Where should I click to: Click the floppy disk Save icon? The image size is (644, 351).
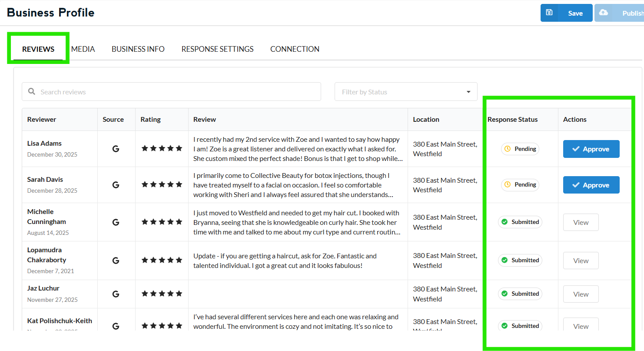pos(549,13)
